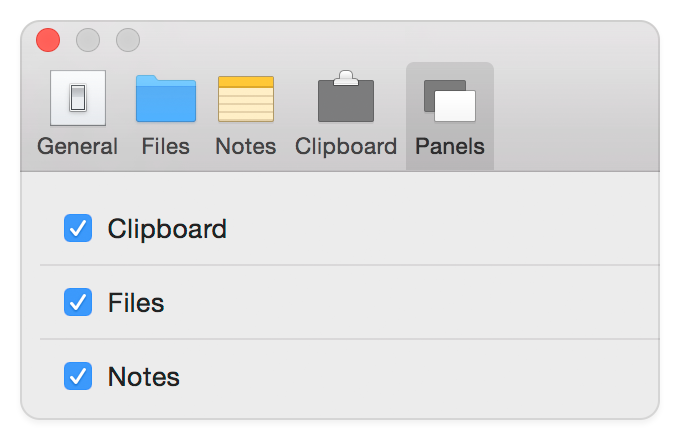
Task: Disable the Files panel checkbox
Action: coord(78,302)
